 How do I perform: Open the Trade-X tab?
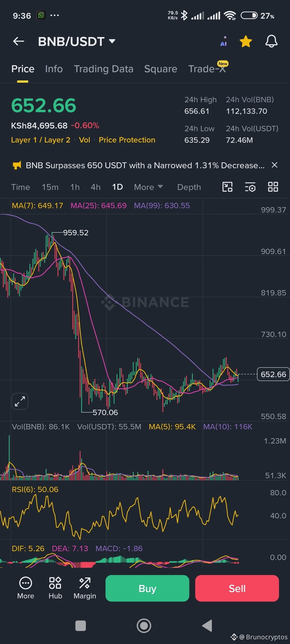(207, 69)
